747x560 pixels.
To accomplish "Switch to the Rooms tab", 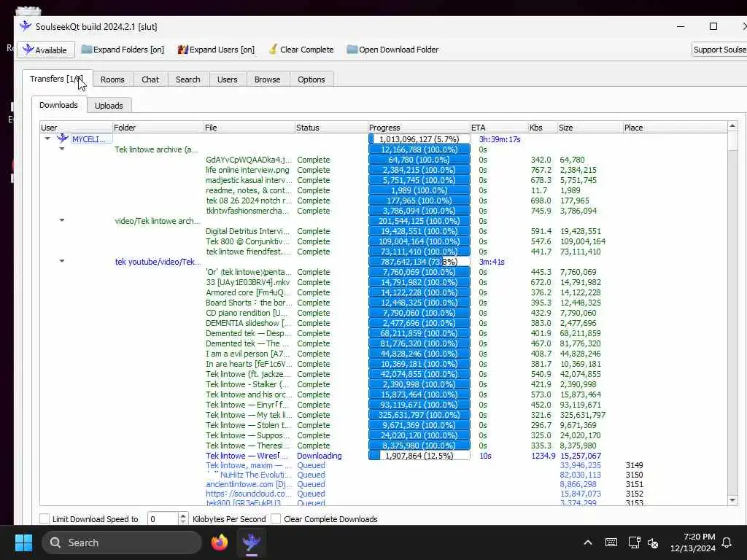I will pyautogui.click(x=112, y=79).
